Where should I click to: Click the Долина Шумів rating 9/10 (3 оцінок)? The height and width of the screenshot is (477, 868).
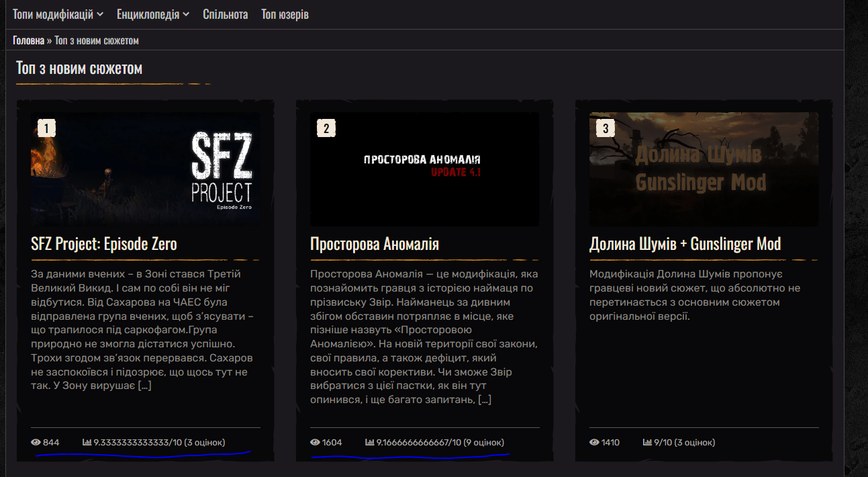click(x=684, y=443)
